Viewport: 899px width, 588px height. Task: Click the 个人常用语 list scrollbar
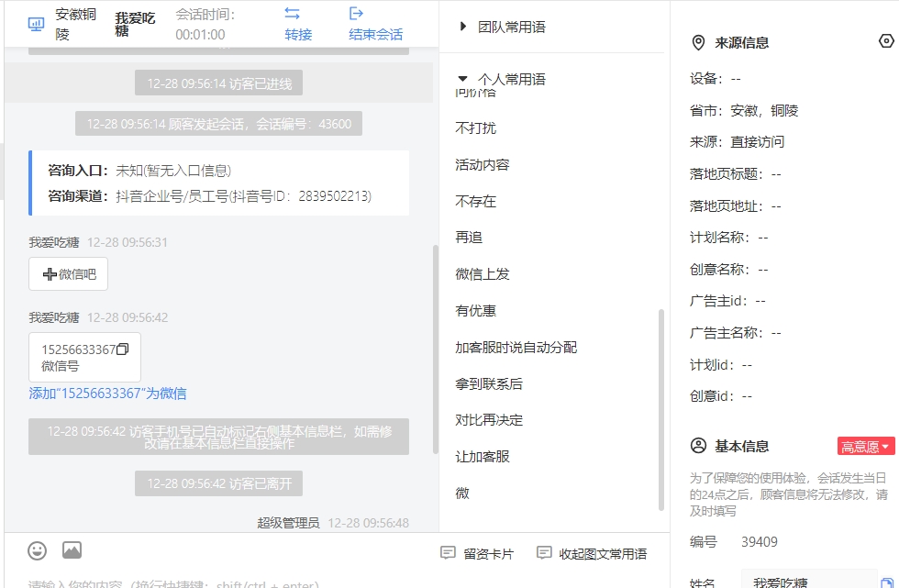[x=661, y=410]
